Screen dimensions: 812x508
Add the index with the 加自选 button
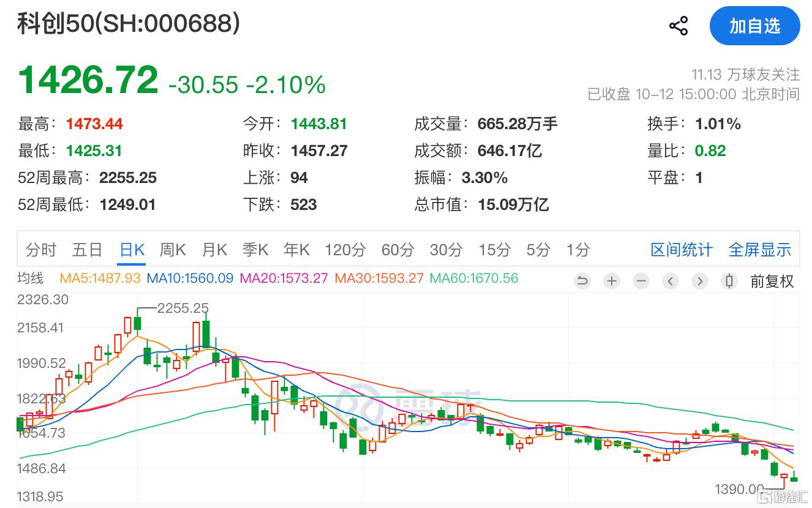pyautogui.click(x=755, y=26)
